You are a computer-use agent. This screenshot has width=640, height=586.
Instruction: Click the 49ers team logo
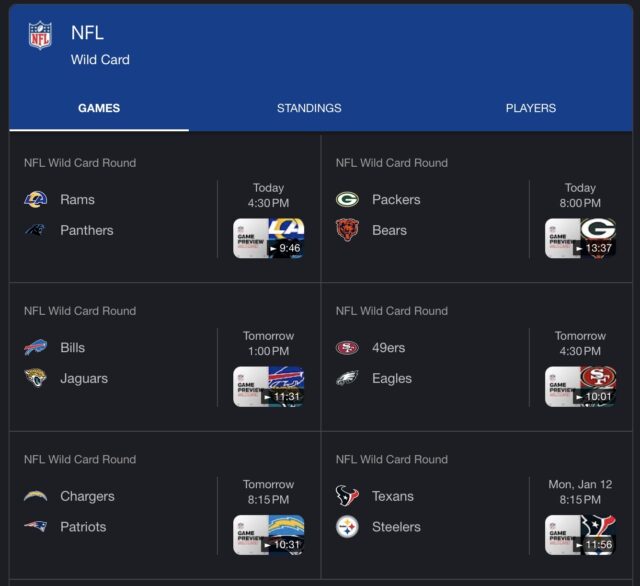(x=347, y=348)
